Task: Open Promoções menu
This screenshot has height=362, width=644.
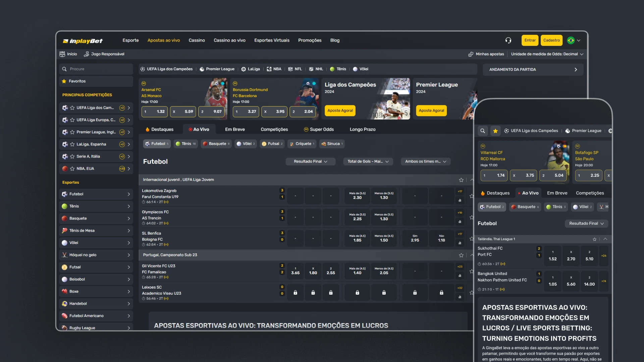Action: point(310,40)
